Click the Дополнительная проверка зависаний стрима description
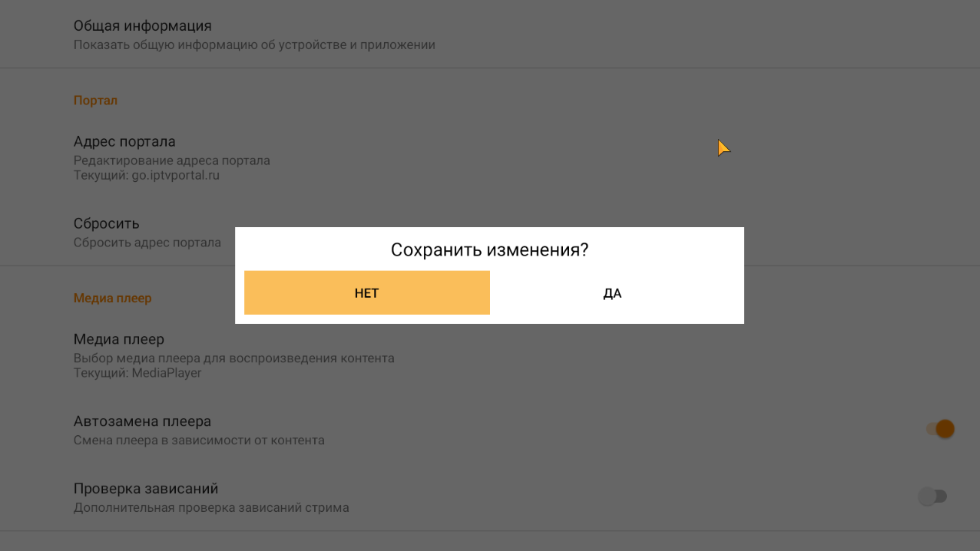The height and width of the screenshot is (551, 980). point(211,507)
